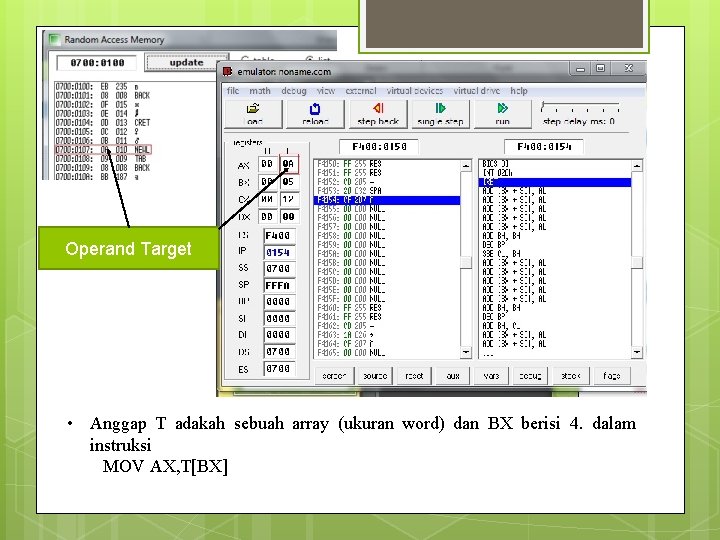Image resolution: width=720 pixels, height=540 pixels.
Task: Select highlighted row F4154: CF 207
Action: (387, 200)
